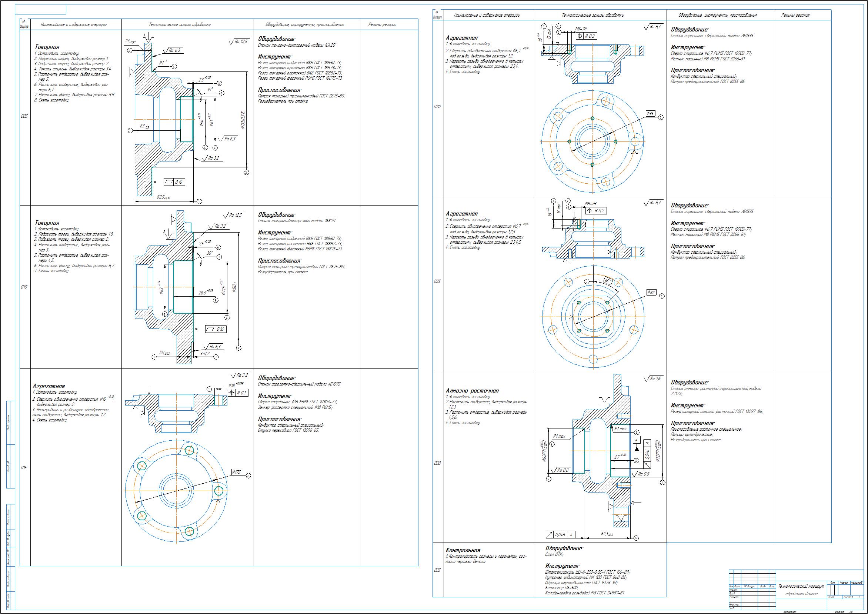
Task: Click the M8-7H thread callout in operation 020
Action: [580, 29]
